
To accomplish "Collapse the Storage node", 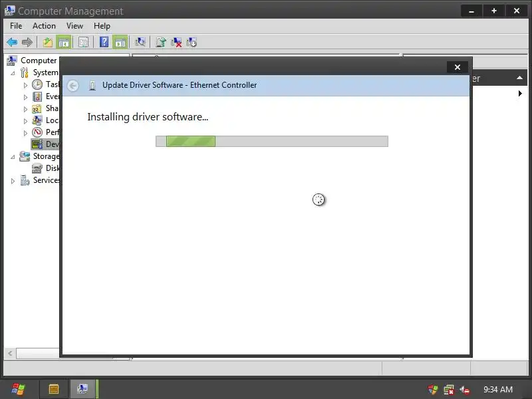I will pos(13,157).
